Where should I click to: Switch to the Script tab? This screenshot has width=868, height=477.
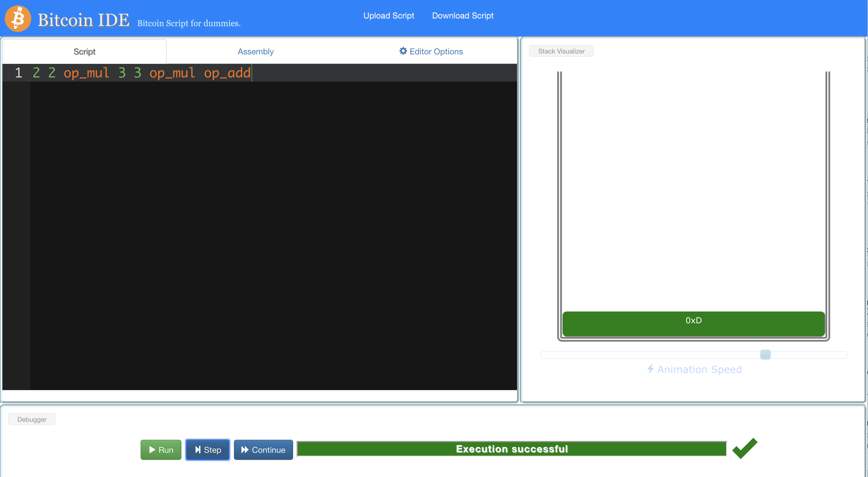point(84,52)
